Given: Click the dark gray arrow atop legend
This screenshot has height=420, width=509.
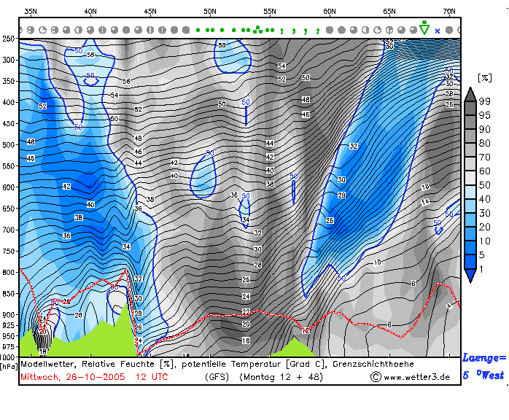Looking at the screenshot, I should coord(470,95).
